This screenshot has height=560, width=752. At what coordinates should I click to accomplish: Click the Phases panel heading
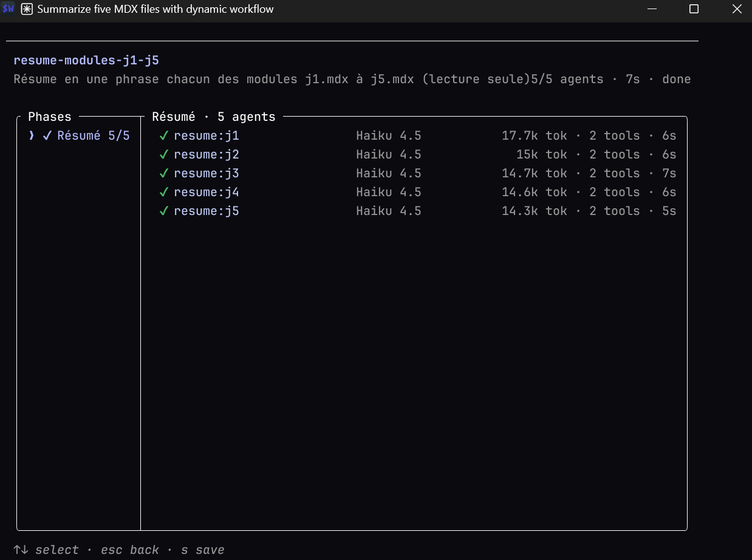tap(50, 117)
